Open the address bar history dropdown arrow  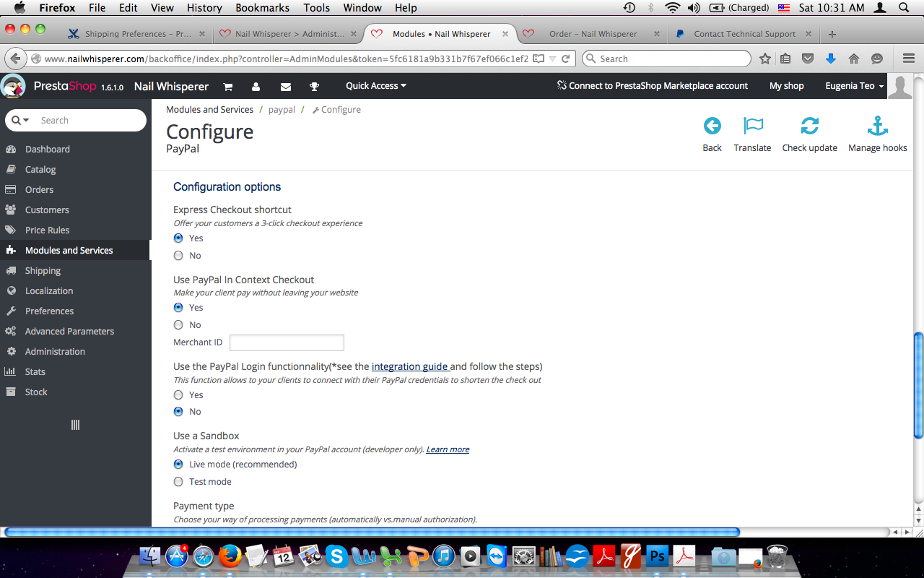(553, 59)
